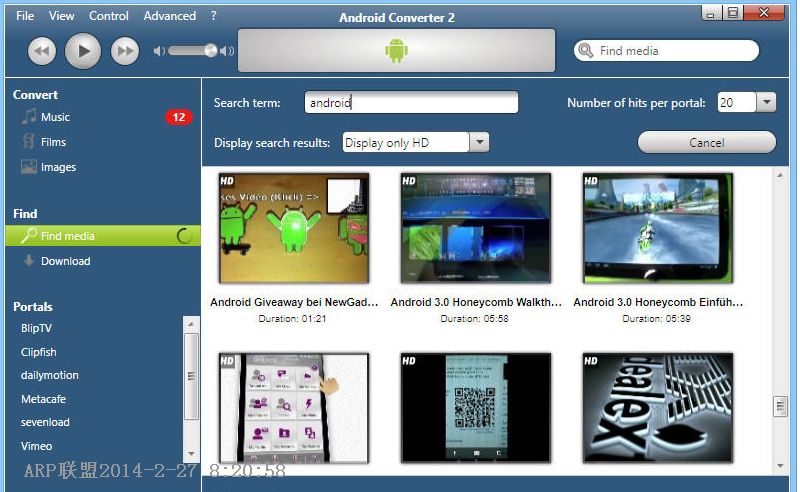800x492 pixels.
Task: Open the hits per portal dropdown arrow
Action: 766,102
